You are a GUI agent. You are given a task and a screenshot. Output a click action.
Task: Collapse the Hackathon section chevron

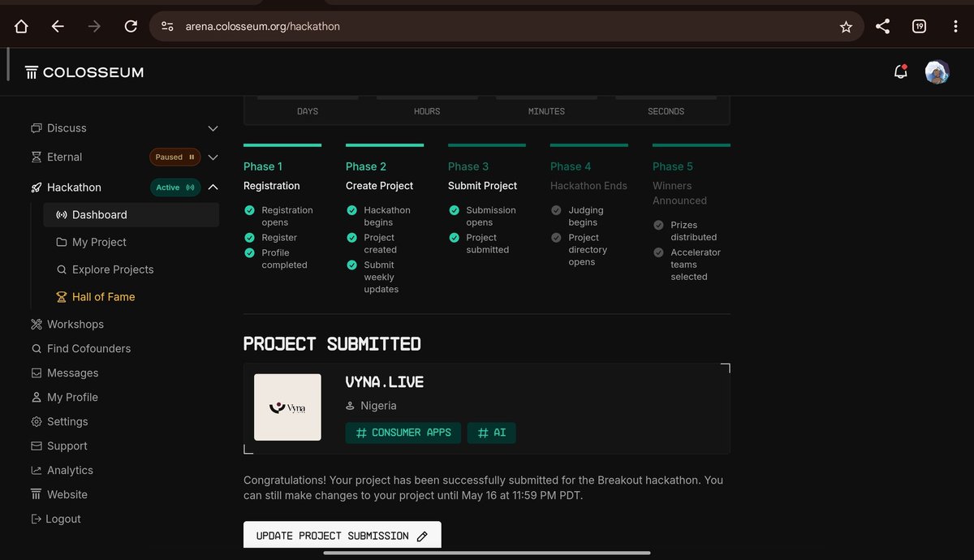[213, 187]
